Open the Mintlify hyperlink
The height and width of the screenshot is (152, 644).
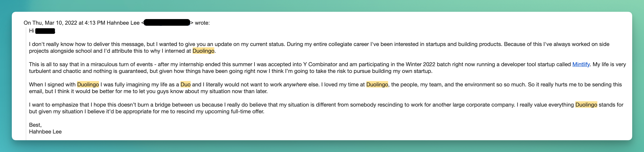pos(581,64)
